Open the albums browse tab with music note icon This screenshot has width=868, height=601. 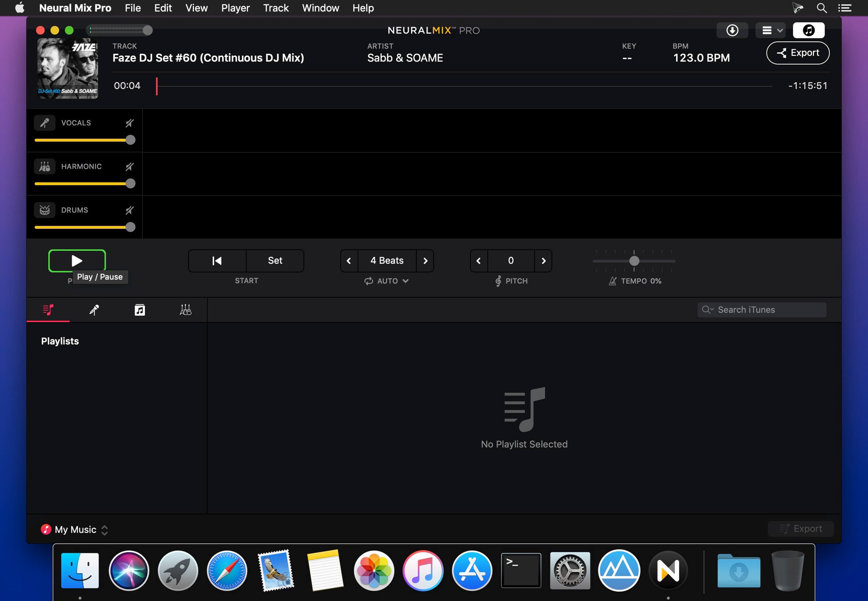pos(139,310)
